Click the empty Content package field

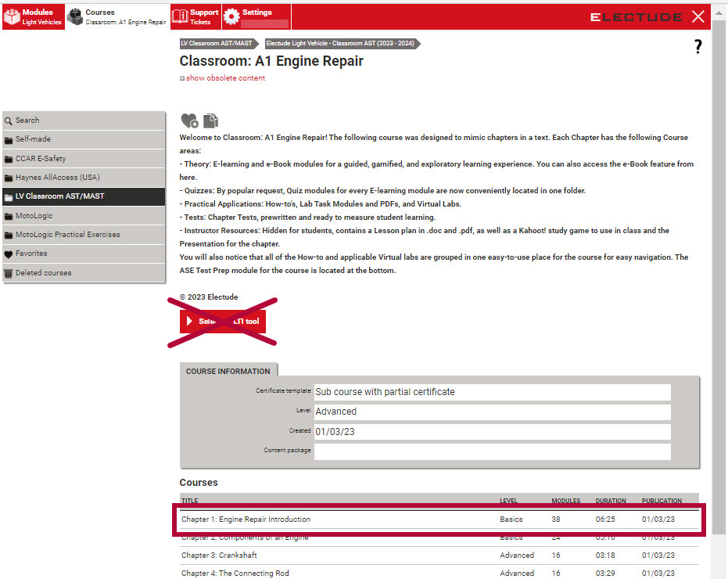click(492, 451)
